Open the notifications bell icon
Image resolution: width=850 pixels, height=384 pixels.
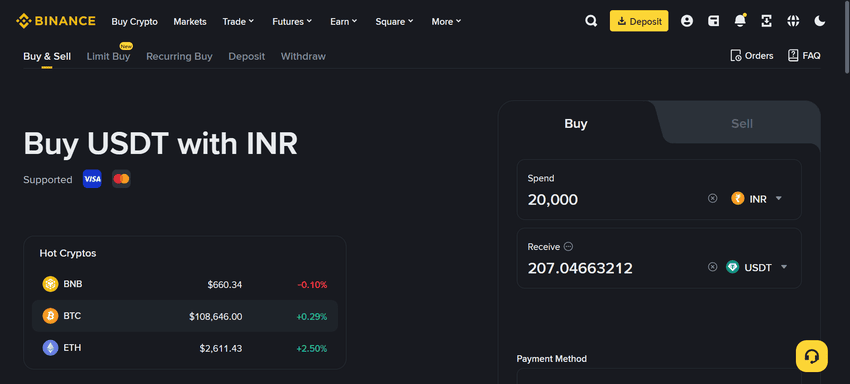click(x=740, y=21)
